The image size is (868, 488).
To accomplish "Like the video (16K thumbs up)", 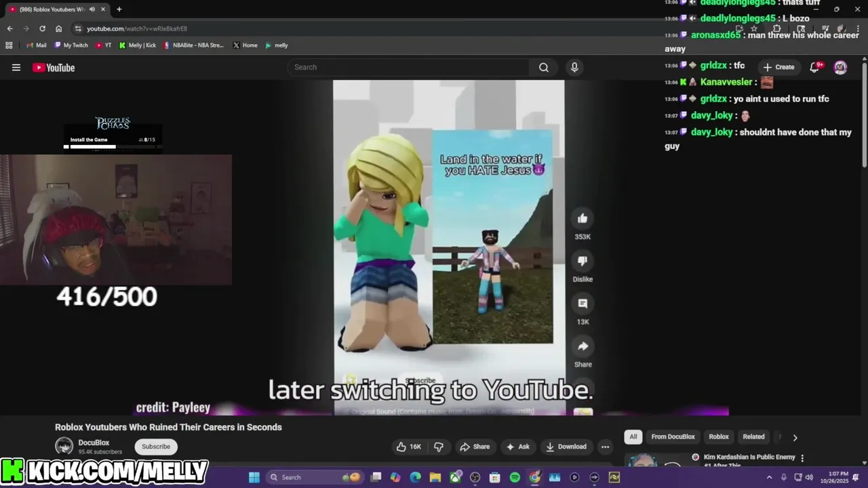I will click(409, 447).
